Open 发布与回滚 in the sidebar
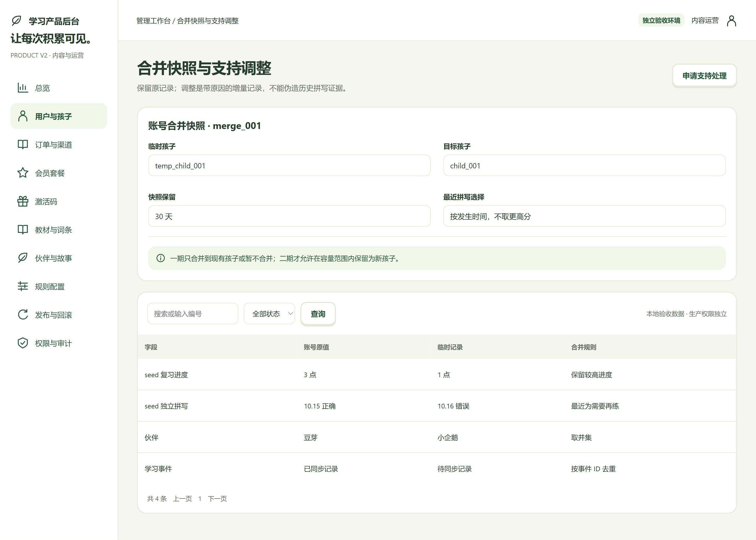 [x=59, y=315]
